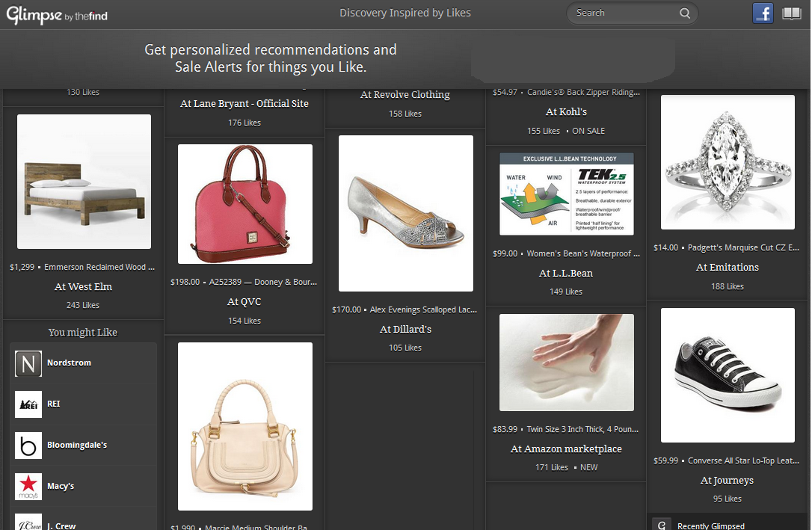Click the search magnifier icon
Screen dimensions: 812x530
click(684, 13)
